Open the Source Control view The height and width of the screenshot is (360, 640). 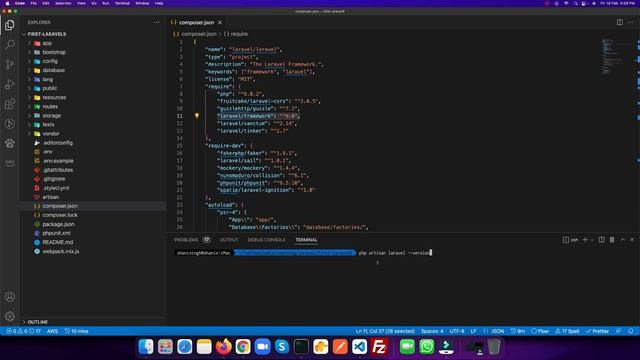[10, 64]
